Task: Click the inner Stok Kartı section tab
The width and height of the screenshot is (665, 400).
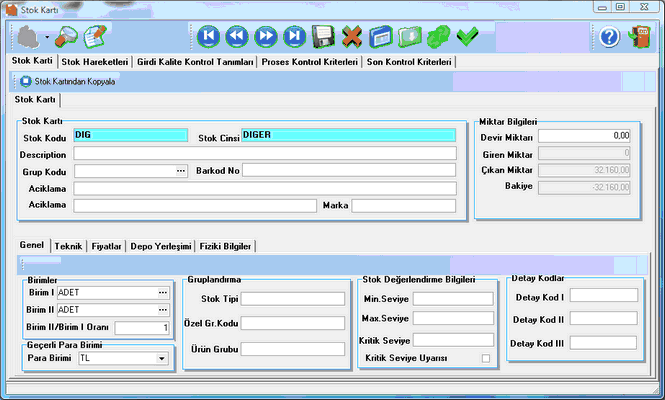Action: (35, 100)
